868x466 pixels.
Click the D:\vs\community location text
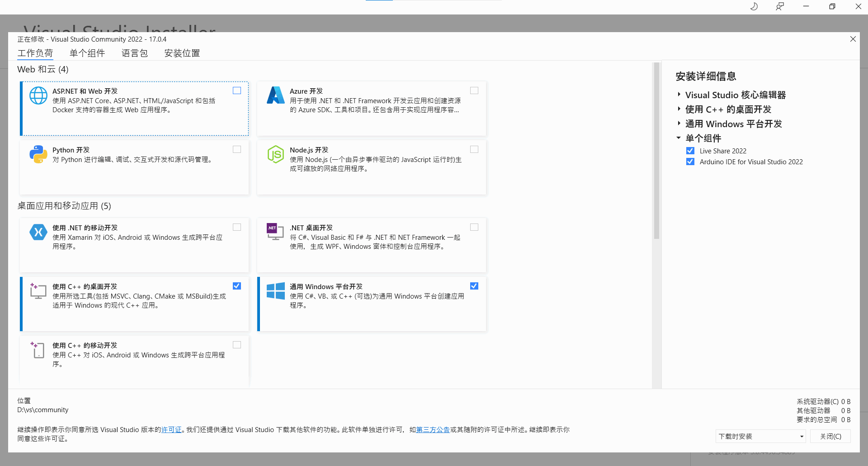click(x=43, y=410)
